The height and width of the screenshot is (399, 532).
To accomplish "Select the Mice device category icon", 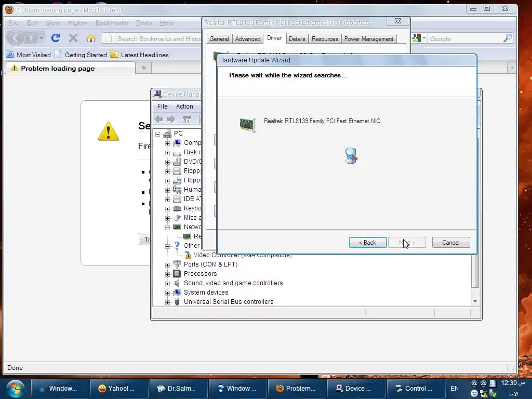I will tap(177, 218).
